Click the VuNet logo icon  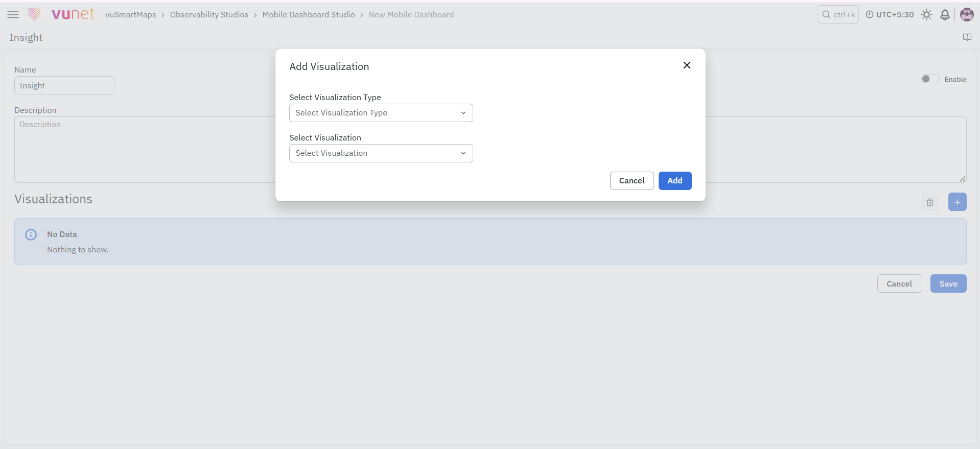click(x=34, y=14)
